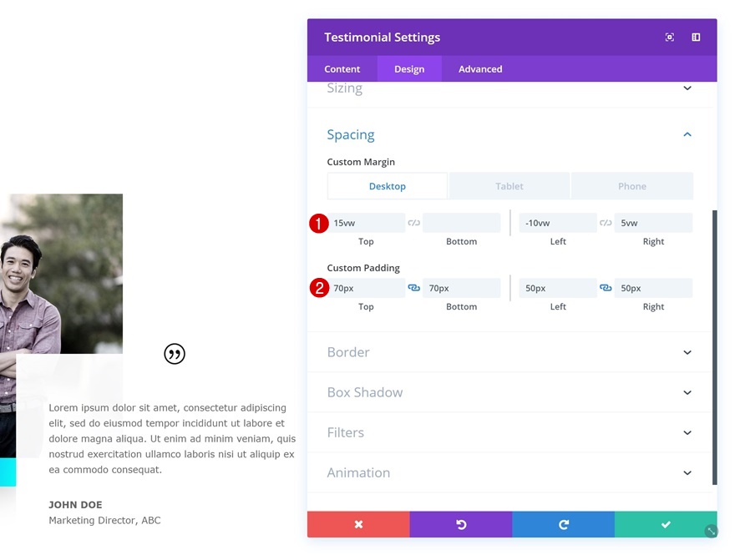Click the expand modal icon in the header
The height and width of the screenshot is (560, 735).
click(669, 37)
